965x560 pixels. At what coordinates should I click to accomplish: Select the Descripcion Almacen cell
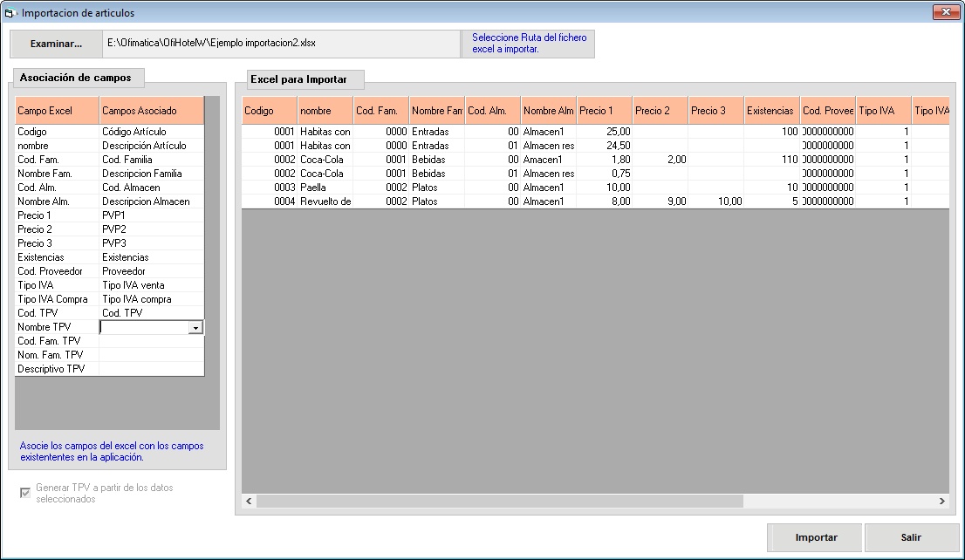coord(152,201)
